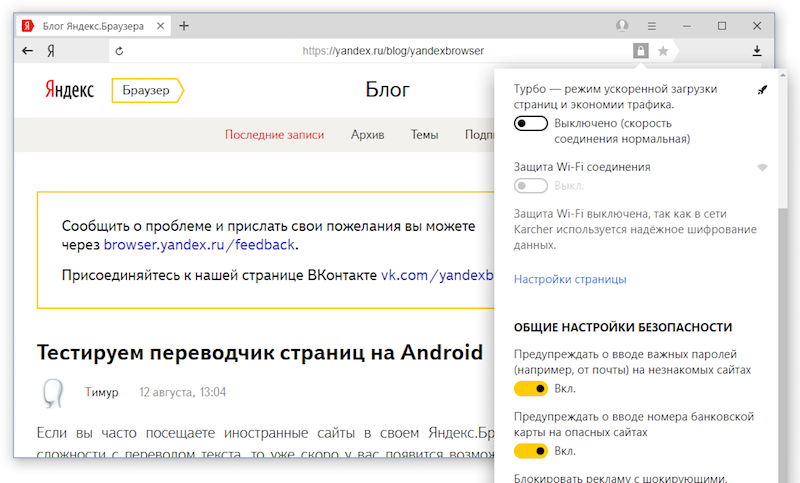The width and height of the screenshot is (800, 483).
Task: Select the Блог Яндекс.Браузера tab
Action: point(93,26)
